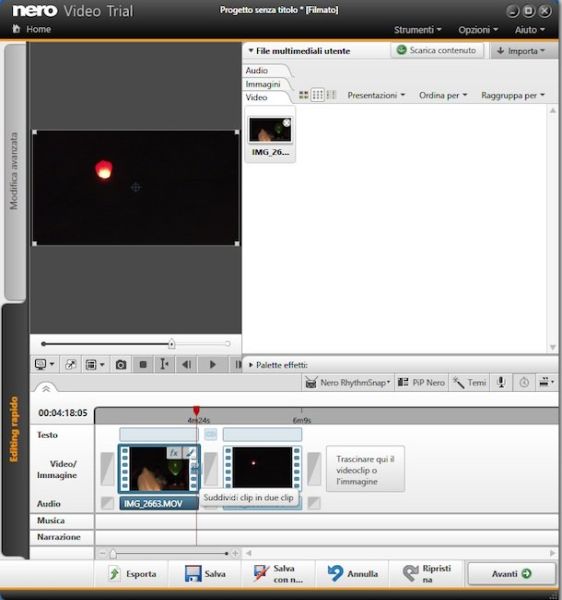Select the IMG_26 video thumbnail

tap(270, 135)
